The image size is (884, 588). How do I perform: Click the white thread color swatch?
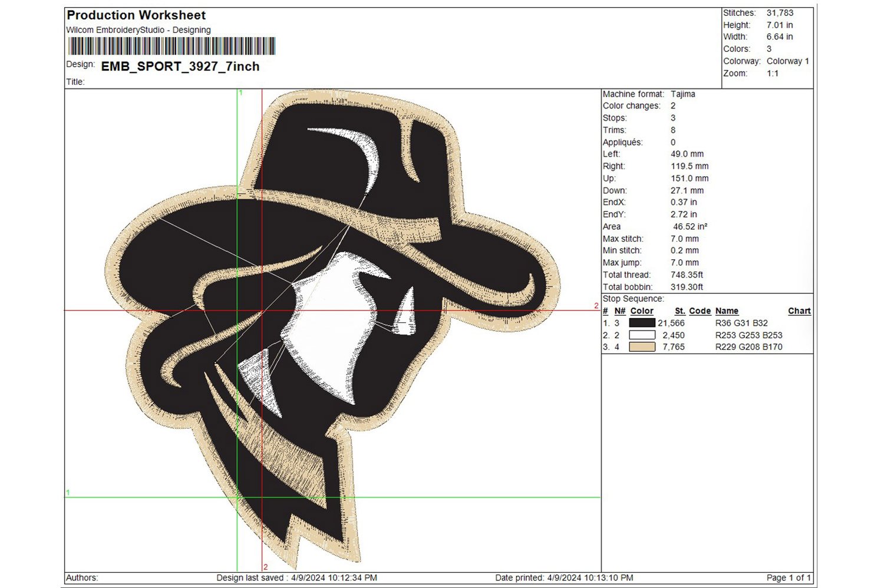tap(642, 335)
